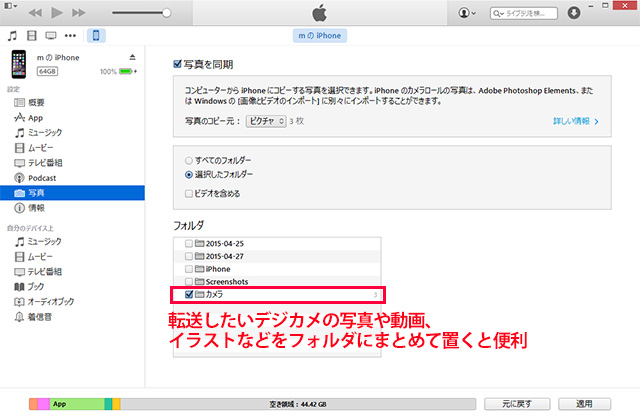Click the library search field
The width and height of the screenshot is (640, 420).
coord(524,13)
